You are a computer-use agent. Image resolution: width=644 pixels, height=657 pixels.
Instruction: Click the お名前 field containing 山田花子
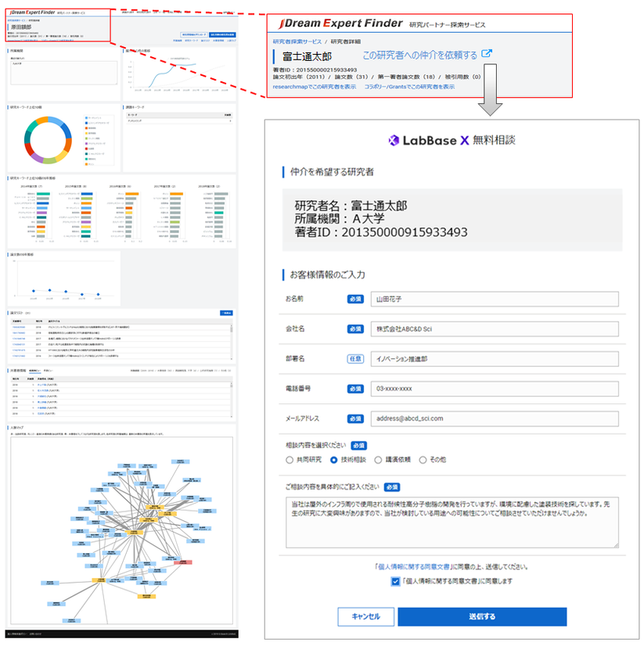[x=495, y=299]
